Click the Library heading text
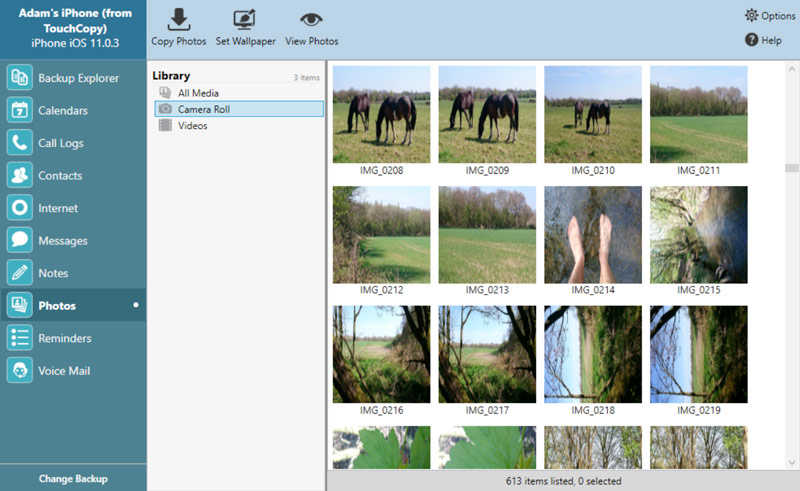The image size is (800, 491). pos(171,76)
